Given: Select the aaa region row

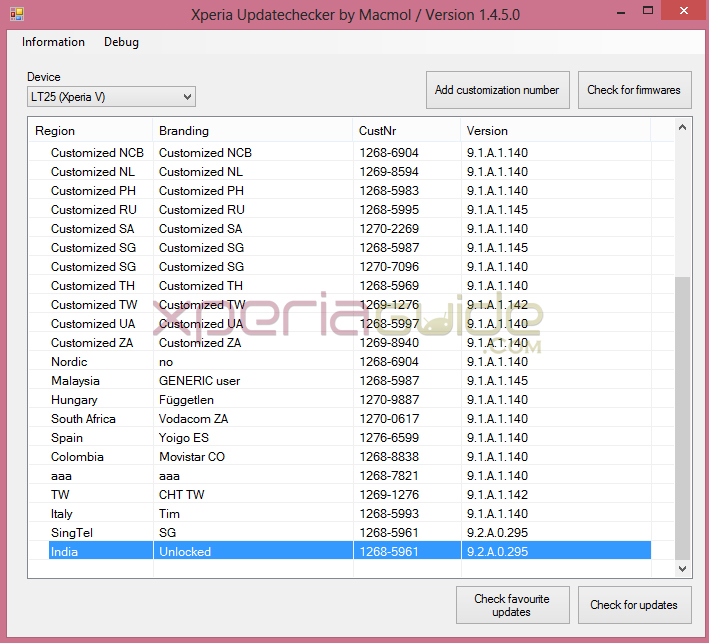Looking at the screenshot, I should click(340, 476).
